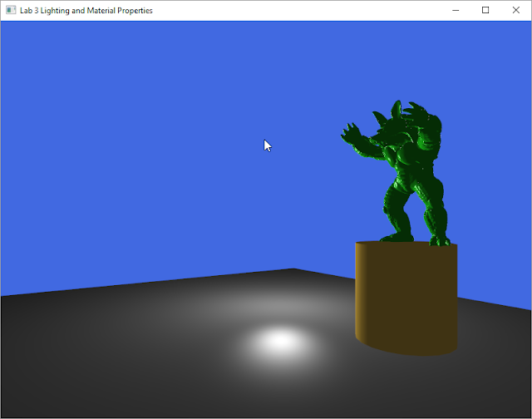Click the far corner of the floor
The height and width of the screenshot is (419, 532).
pyautogui.click(x=293, y=269)
